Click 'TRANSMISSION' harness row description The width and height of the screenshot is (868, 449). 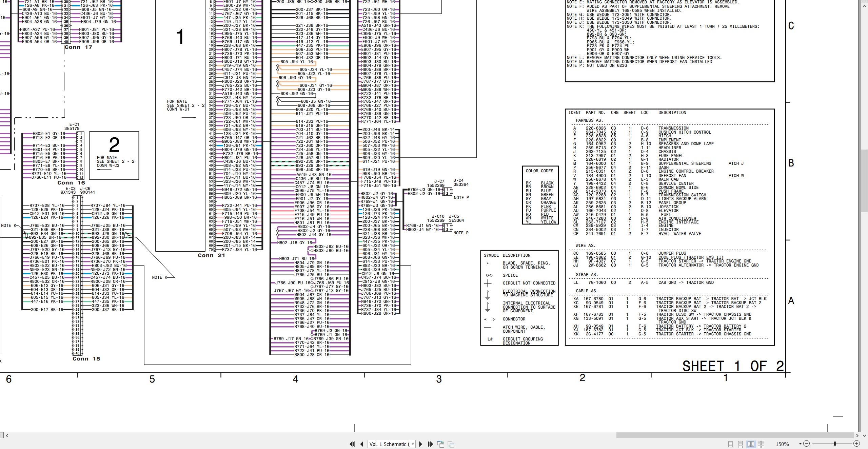(x=673, y=128)
